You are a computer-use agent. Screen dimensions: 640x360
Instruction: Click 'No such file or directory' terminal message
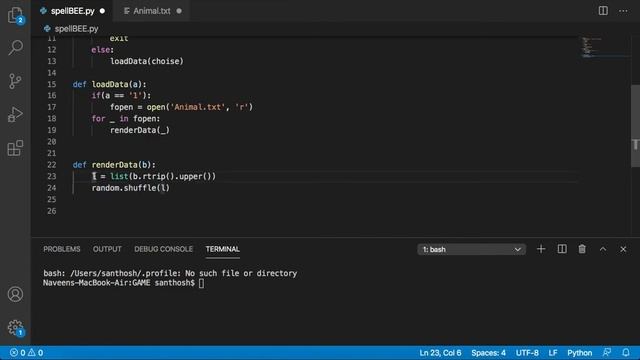(241, 273)
